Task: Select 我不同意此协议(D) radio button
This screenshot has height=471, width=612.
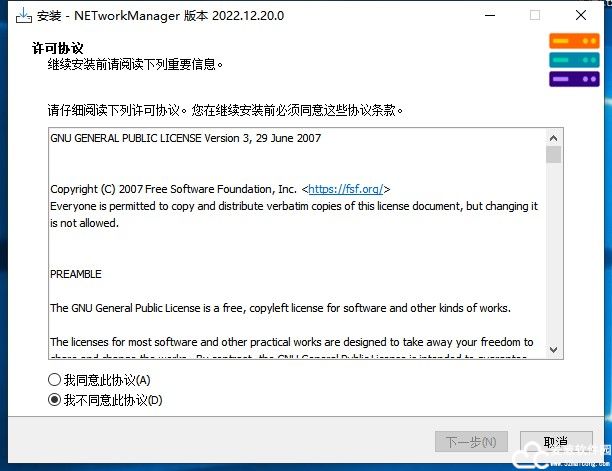Action: pos(54,400)
